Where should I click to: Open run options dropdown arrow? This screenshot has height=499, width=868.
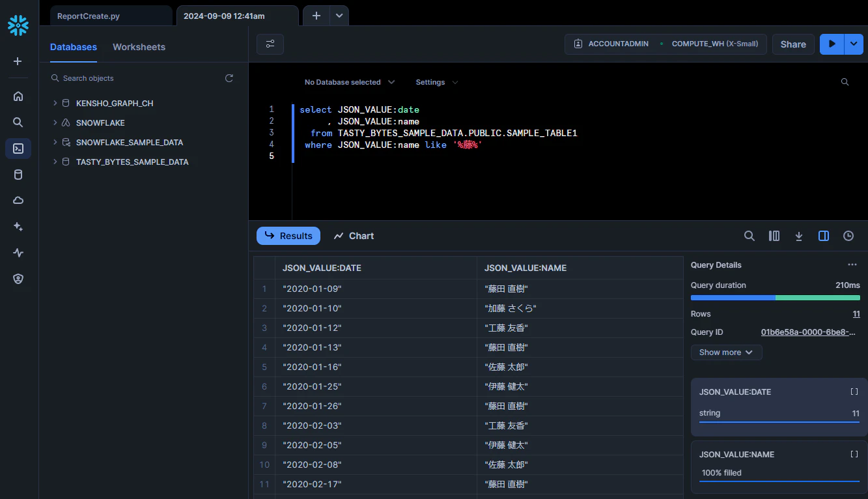point(854,44)
